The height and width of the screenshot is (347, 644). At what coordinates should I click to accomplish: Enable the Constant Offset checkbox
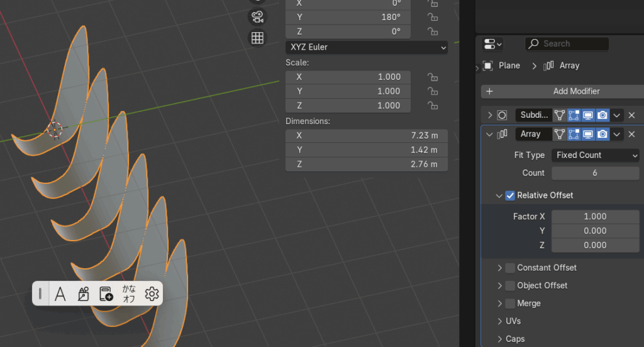[x=510, y=268]
